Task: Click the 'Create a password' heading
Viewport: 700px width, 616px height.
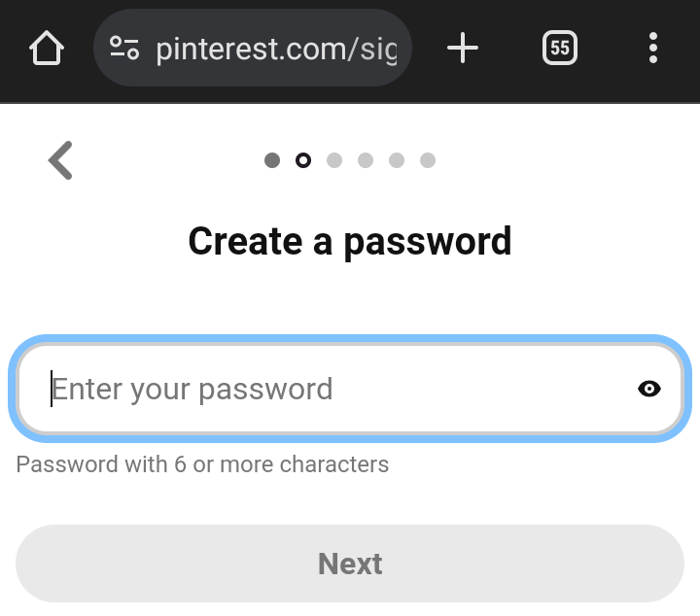Action: (x=350, y=241)
